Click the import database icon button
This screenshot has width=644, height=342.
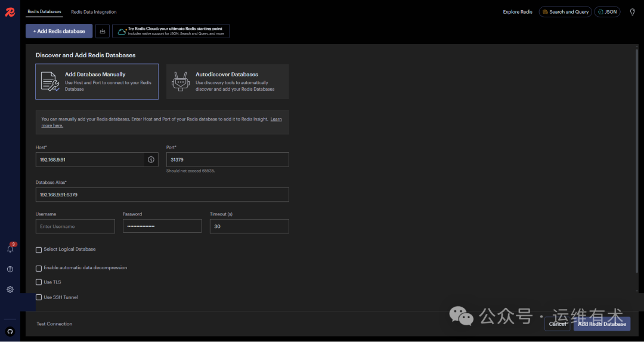[x=103, y=31]
